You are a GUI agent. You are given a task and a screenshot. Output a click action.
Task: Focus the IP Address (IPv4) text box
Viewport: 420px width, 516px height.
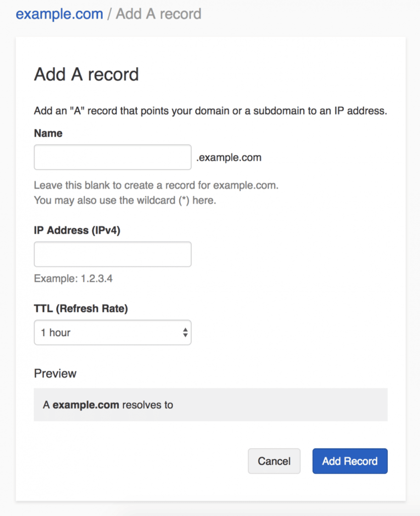[x=112, y=254]
